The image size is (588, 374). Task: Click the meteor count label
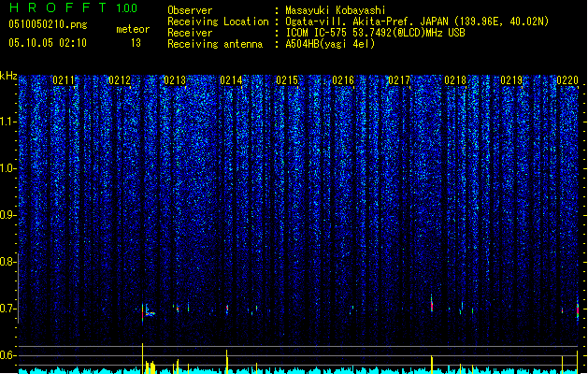tap(133, 29)
